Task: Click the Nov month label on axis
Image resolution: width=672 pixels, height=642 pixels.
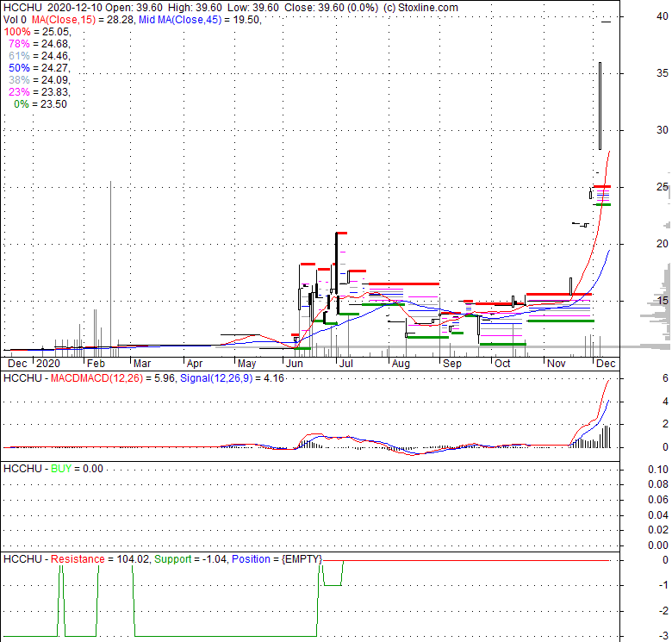Action: (x=557, y=364)
